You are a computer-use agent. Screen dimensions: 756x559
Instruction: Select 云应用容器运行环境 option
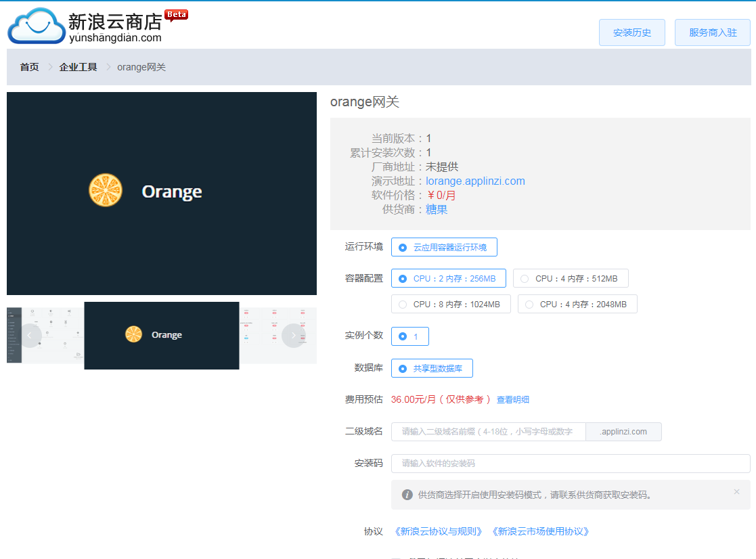pos(444,247)
